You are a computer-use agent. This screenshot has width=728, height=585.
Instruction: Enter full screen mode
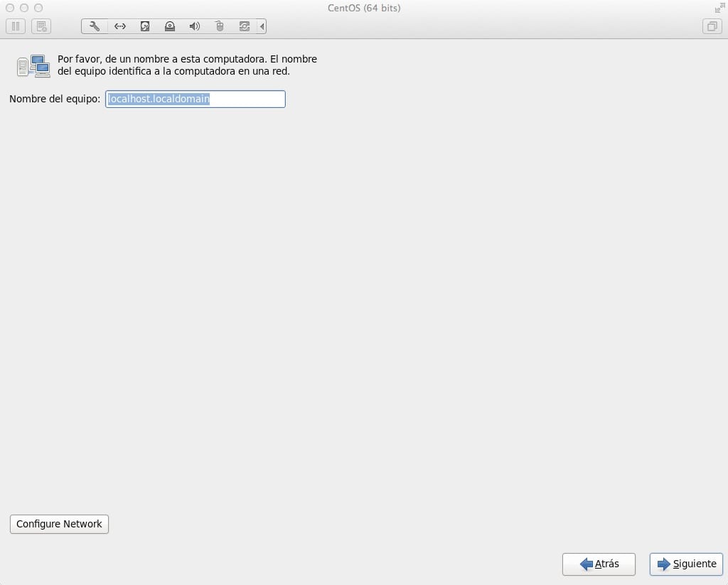[719, 8]
